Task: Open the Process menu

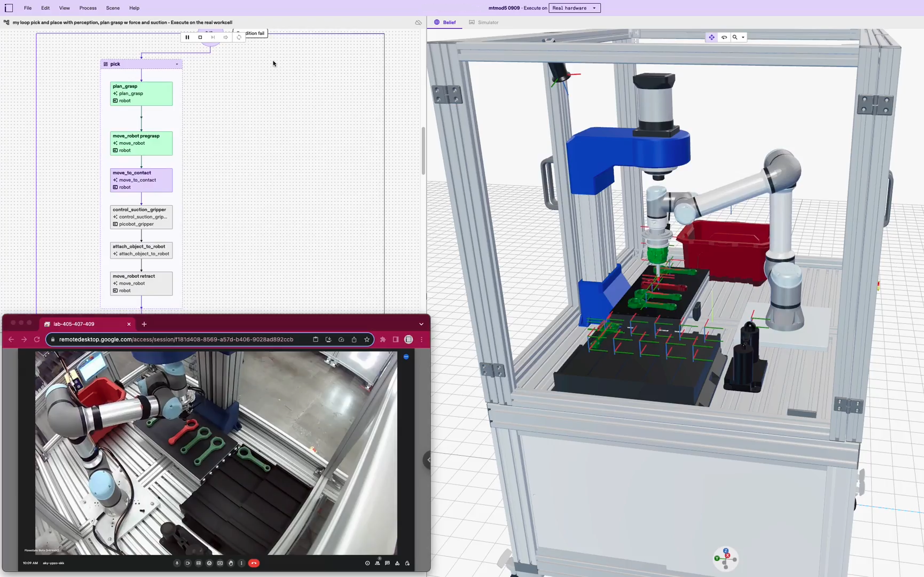Action: click(x=88, y=8)
